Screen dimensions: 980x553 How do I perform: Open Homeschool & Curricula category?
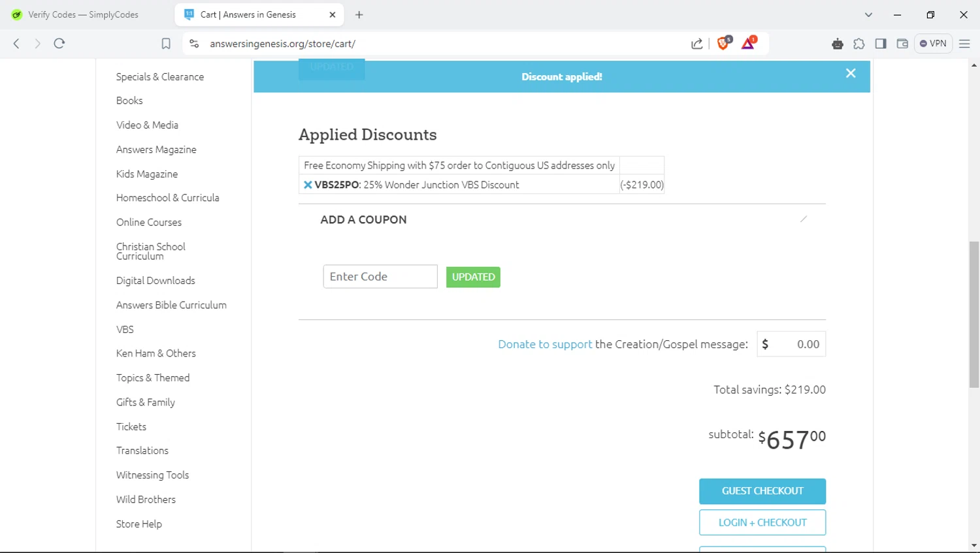coord(168,198)
